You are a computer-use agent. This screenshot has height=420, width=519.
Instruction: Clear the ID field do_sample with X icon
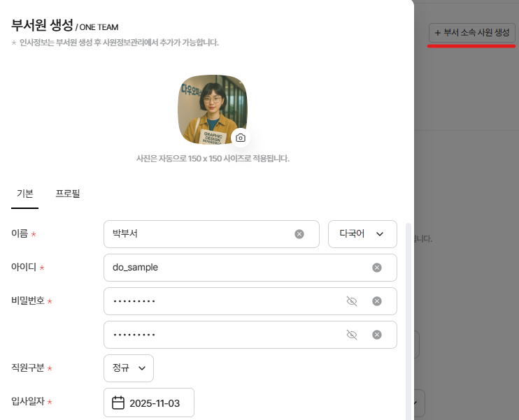pyautogui.click(x=377, y=268)
